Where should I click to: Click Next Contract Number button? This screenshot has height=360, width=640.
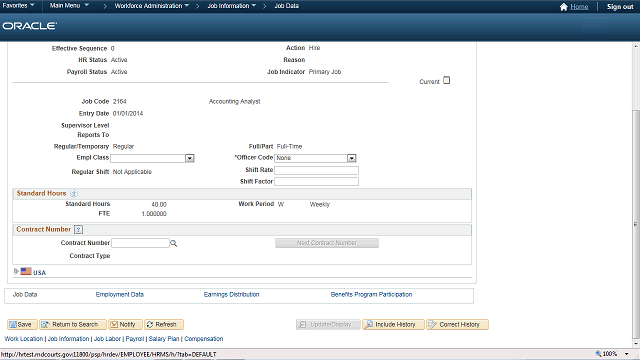(327, 243)
